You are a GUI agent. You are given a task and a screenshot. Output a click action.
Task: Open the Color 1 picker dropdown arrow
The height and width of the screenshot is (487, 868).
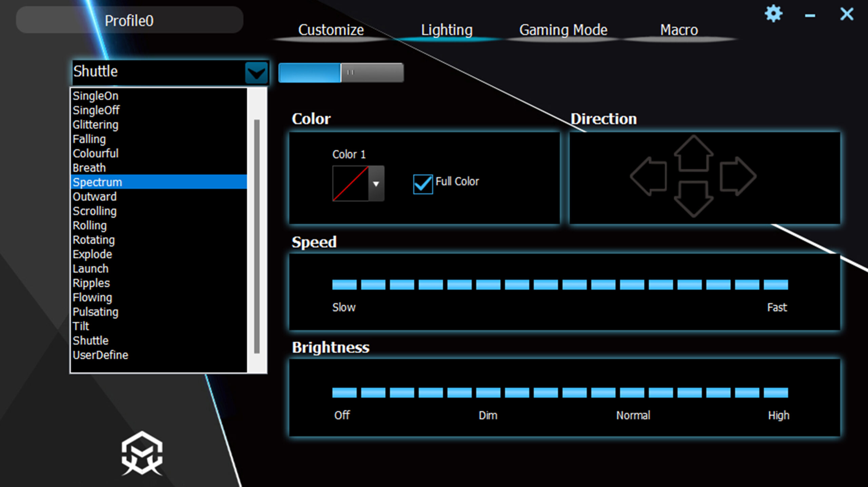pyautogui.click(x=376, y=184)
